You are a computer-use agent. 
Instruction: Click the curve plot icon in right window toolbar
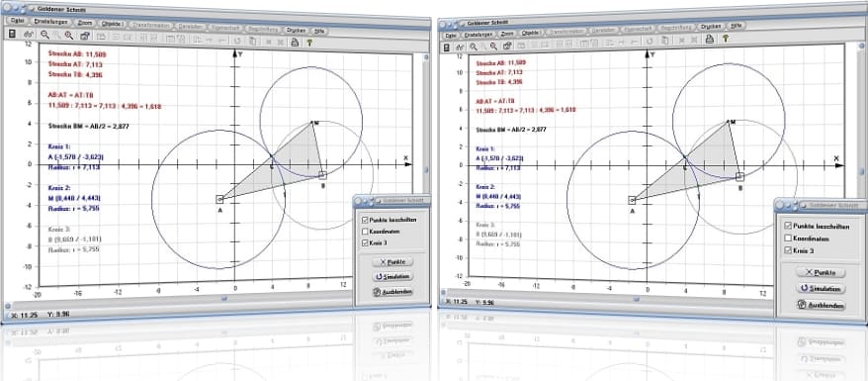(460, 48)
